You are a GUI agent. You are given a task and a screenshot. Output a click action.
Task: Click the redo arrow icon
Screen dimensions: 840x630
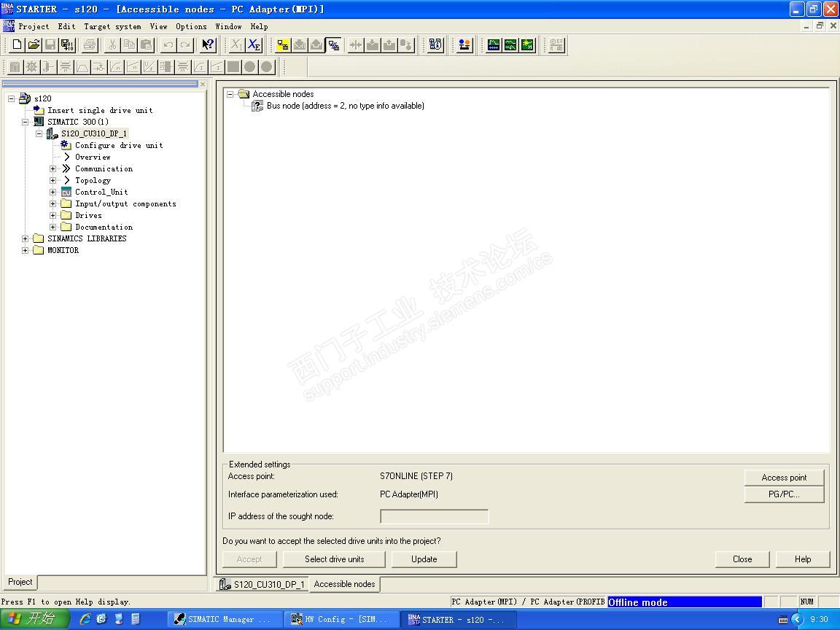pos(185,45)
